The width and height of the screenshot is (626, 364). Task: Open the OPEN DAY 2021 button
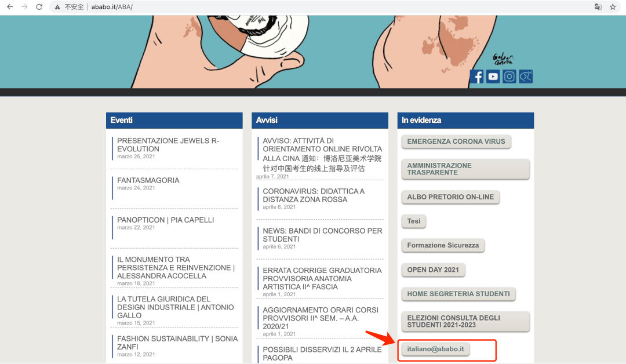[433, 270]
